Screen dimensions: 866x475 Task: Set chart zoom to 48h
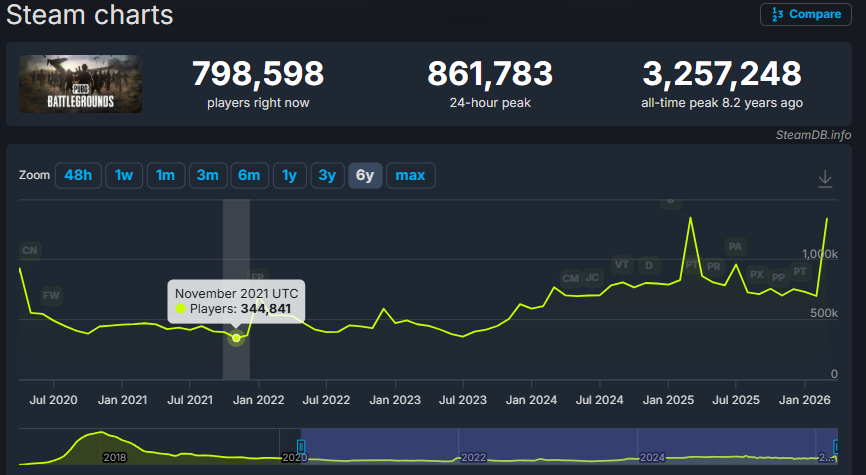pyautogui.click(x=78, y=176)
